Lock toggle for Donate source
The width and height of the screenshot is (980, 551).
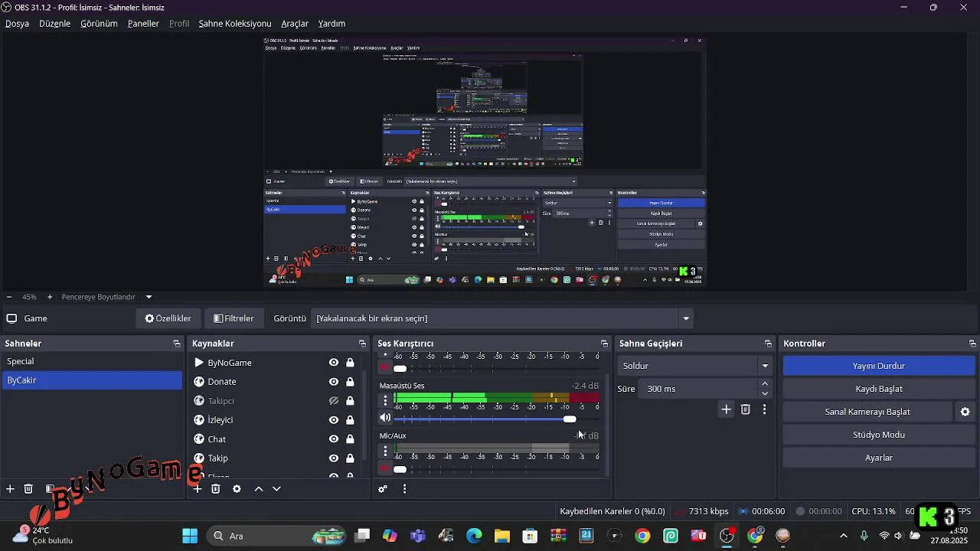click(x=350, y=382)
